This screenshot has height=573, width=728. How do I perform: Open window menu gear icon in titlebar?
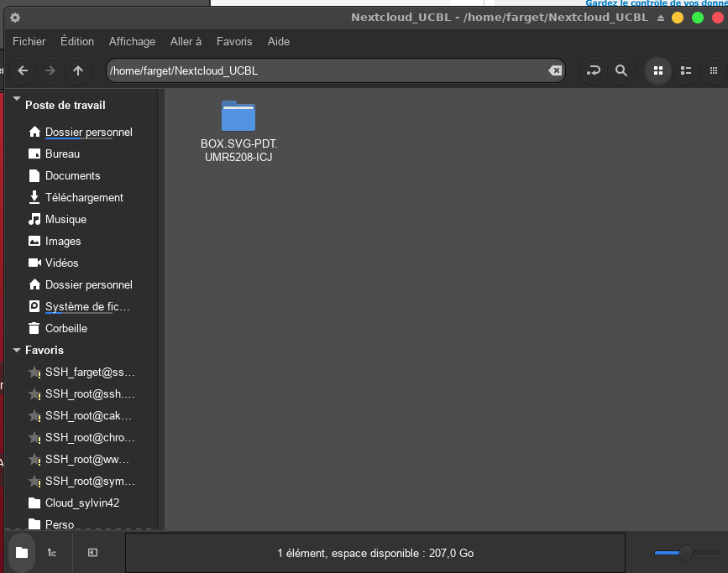[15, 18]
